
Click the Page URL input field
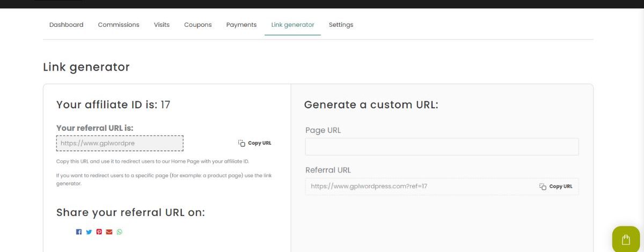pos(442,147)
